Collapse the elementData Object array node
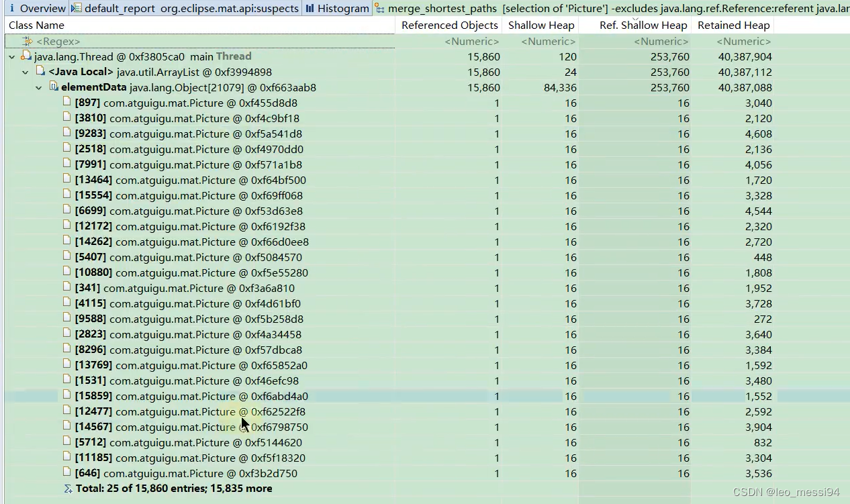The height and width of the screenshot is (504, 850). point(39,88)
